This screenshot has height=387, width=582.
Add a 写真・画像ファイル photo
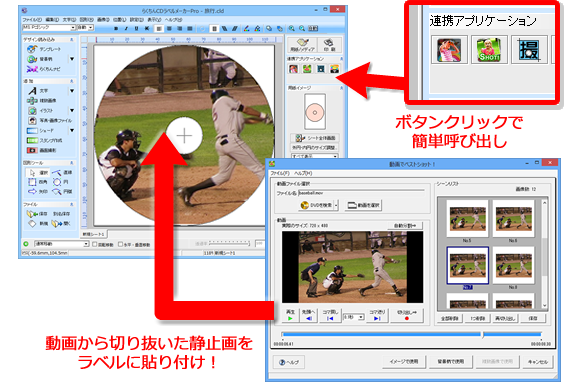coord(49,121)
